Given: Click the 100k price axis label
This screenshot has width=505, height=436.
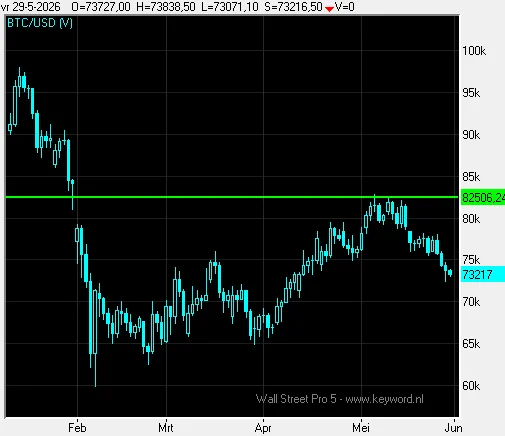Looking at the screenshot, I should click(x=474, y=51).
